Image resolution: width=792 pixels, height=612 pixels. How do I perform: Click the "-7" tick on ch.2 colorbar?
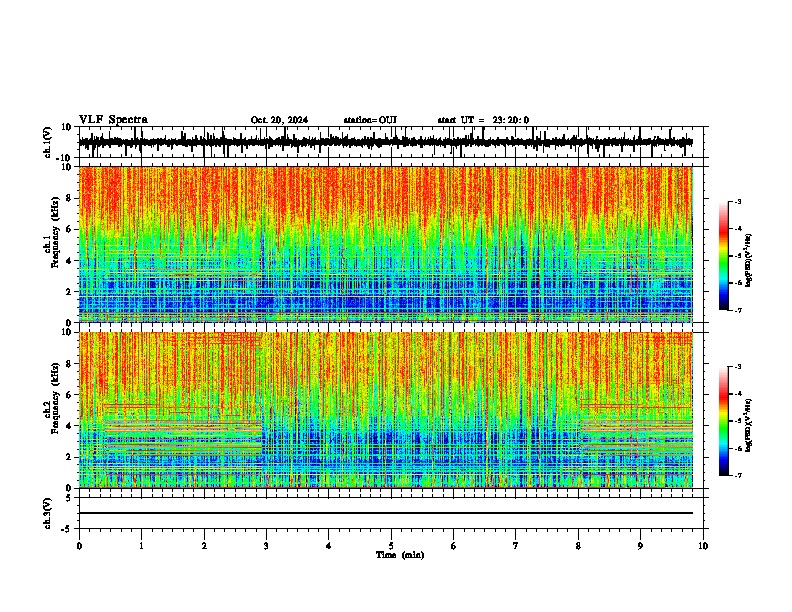(737, 476)
